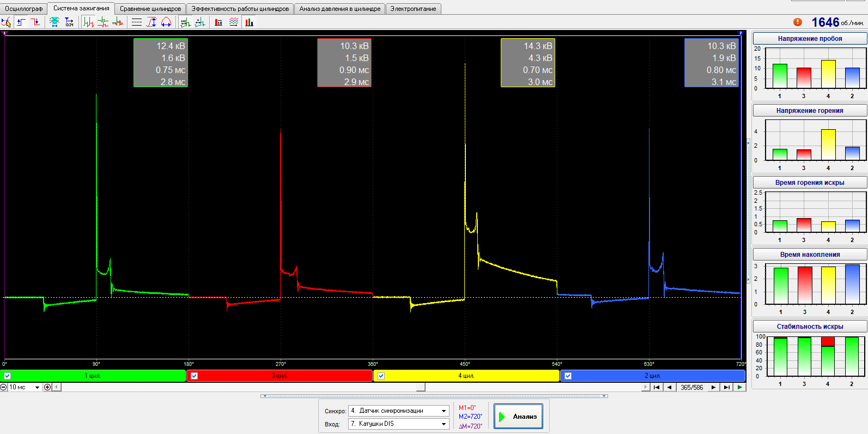868x434 pixels.
Task: Click the magenta marker 1 handle
Action: [x=4, y=33]
